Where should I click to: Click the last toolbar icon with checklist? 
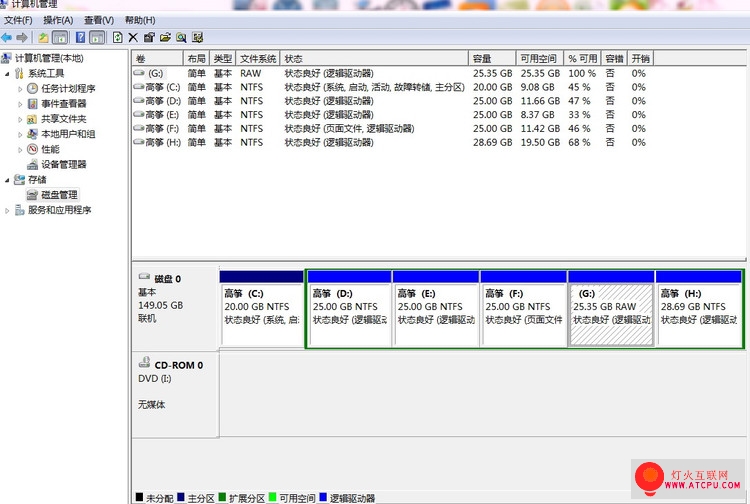[x=197, y=37]
